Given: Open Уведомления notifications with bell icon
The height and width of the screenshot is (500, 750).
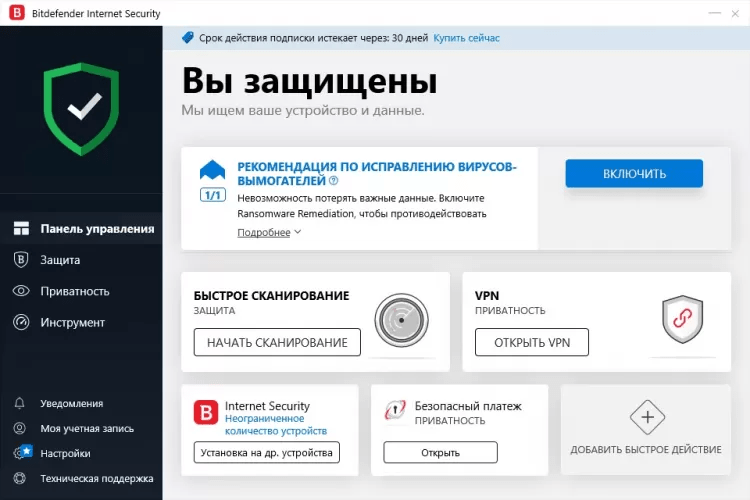Looking at the screenshot, I should click(70, 403).
